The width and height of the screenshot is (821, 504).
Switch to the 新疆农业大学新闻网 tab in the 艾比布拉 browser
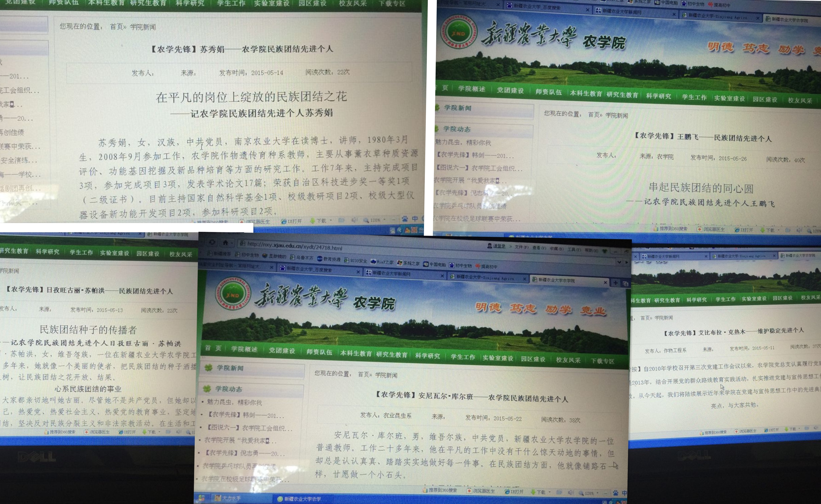[x=672, y=256]
